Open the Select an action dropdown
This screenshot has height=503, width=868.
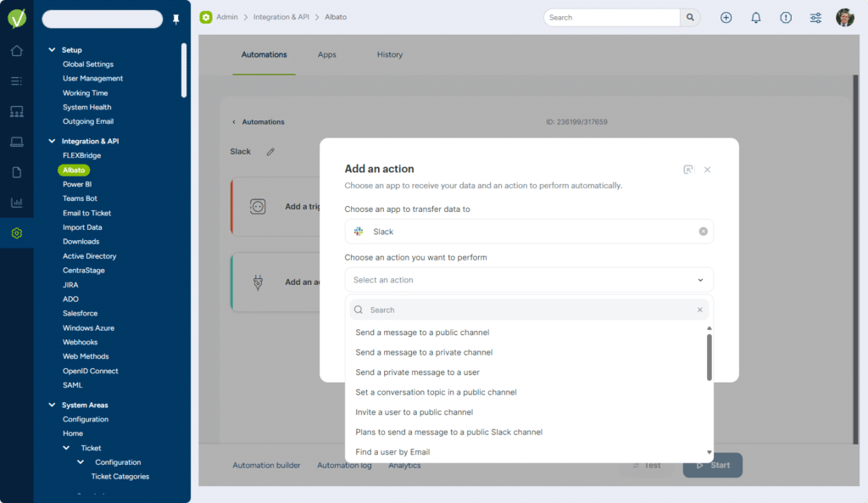tap(528, 280)
